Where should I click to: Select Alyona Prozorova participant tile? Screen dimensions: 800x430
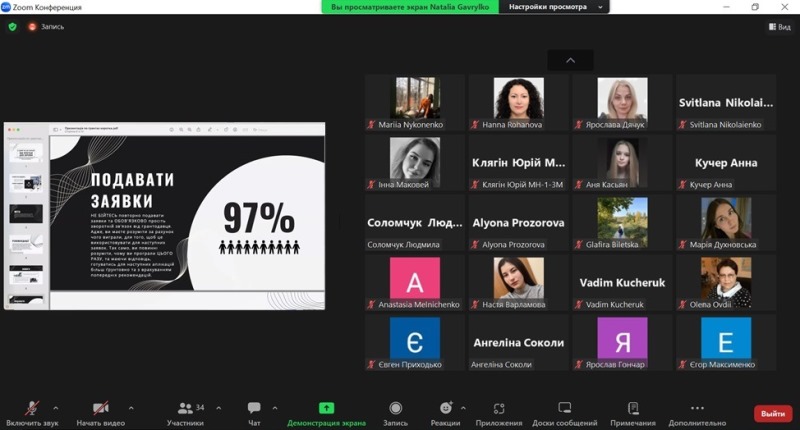point(518,222)
